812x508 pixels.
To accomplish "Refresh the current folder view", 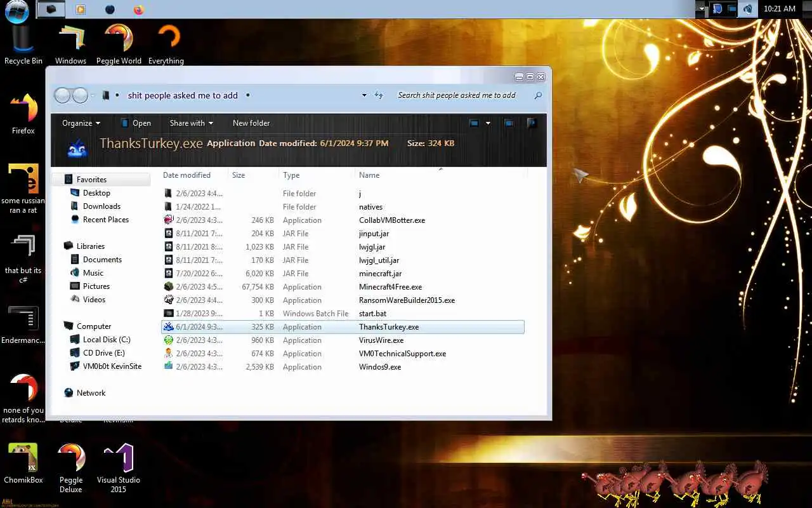I will click(x=379, y=95).
